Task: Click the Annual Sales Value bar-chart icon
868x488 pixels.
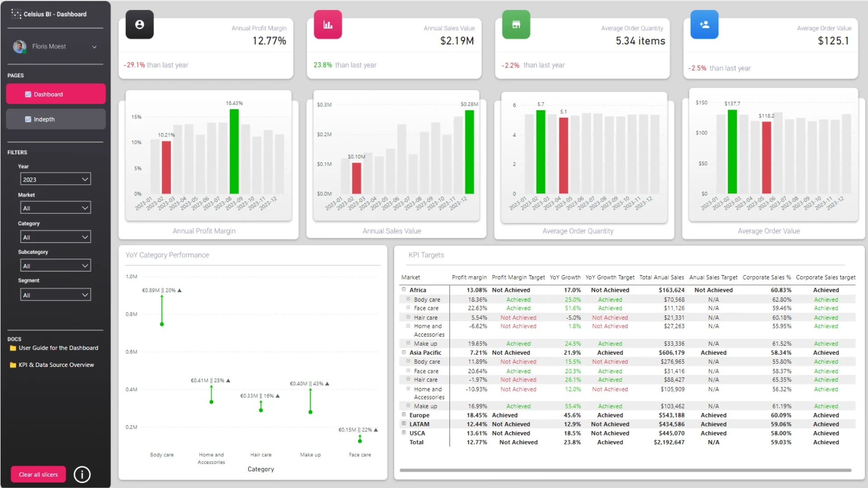Action: tap(328, 25)
